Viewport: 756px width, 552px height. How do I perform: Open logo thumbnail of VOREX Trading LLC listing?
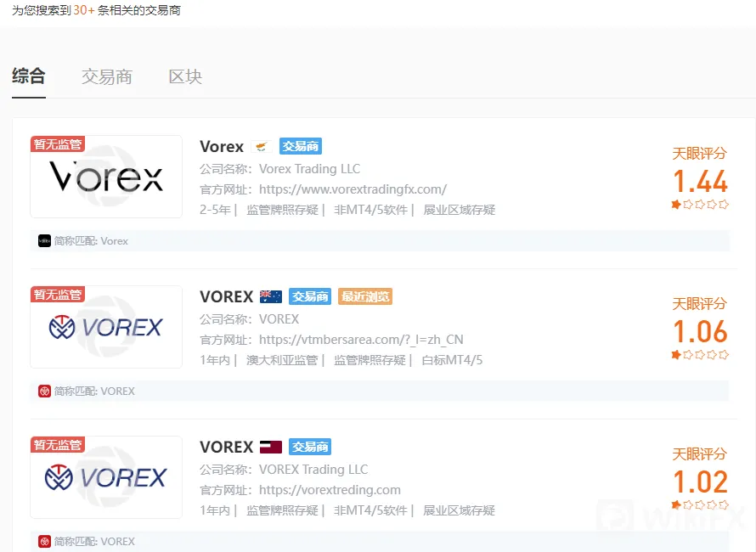106,477
